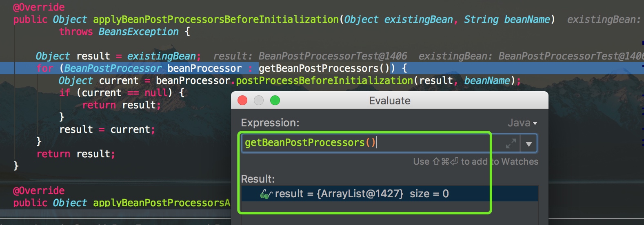Click the gray minimize button of Evaluate
644x225 pixels.
point(259,100)
